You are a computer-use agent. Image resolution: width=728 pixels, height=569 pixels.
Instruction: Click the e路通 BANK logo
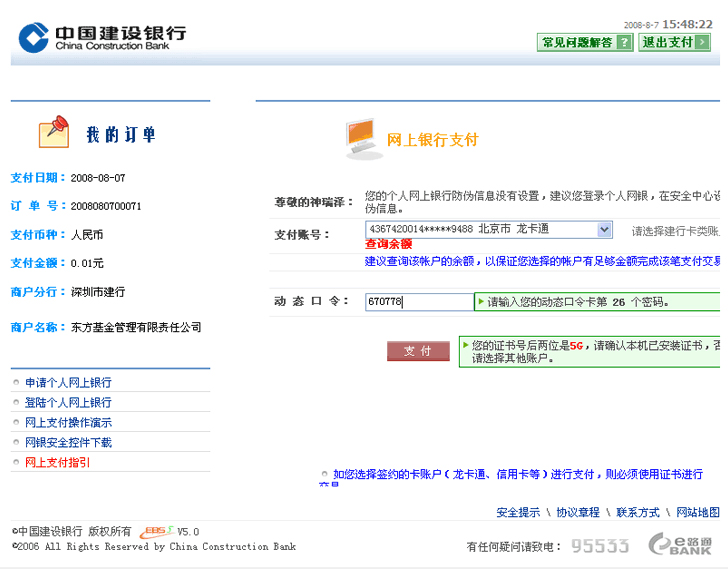tap(680, 544)
